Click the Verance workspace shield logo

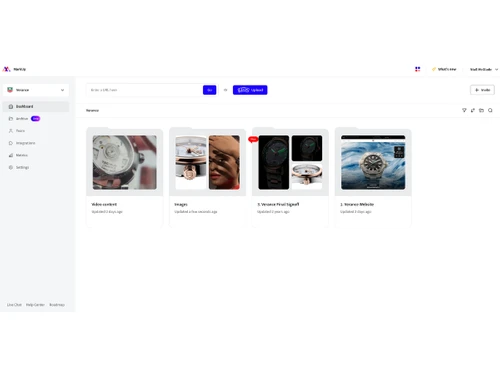(x=10, y=90)
